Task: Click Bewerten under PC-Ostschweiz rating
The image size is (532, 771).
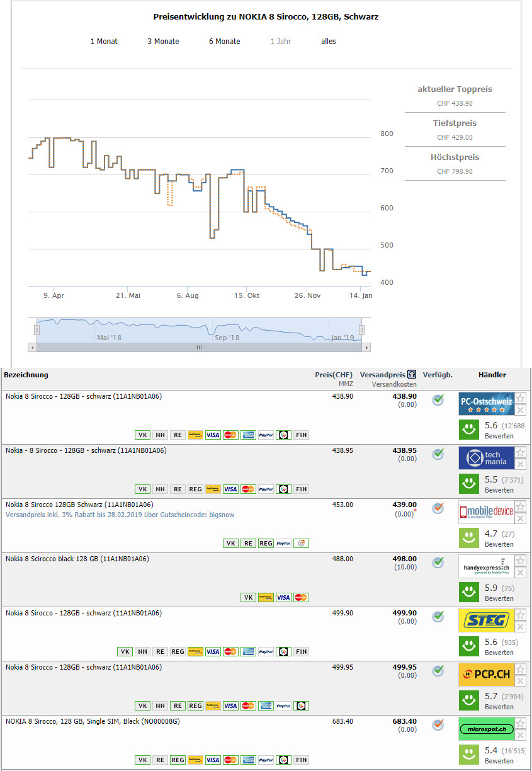Action: [x=499, y=436]
